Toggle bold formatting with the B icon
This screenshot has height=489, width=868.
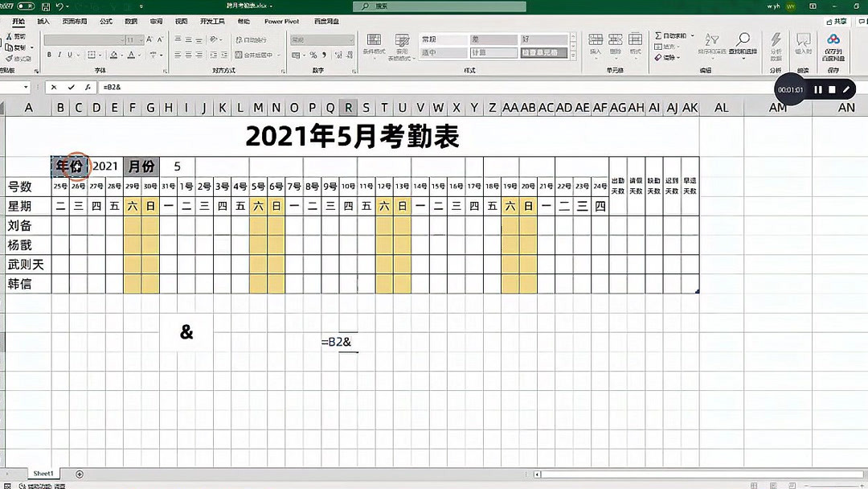[50, 54]
